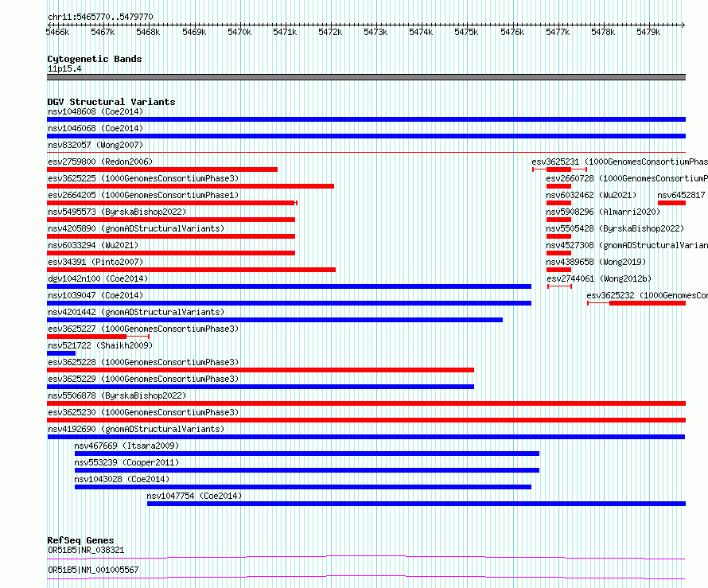Click the 5470k ruler position
The image size is (708, 588).
239,32
